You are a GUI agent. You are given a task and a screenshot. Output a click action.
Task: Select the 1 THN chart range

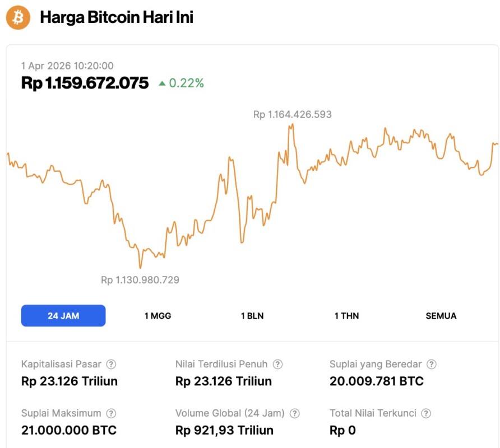coord(346,316)
